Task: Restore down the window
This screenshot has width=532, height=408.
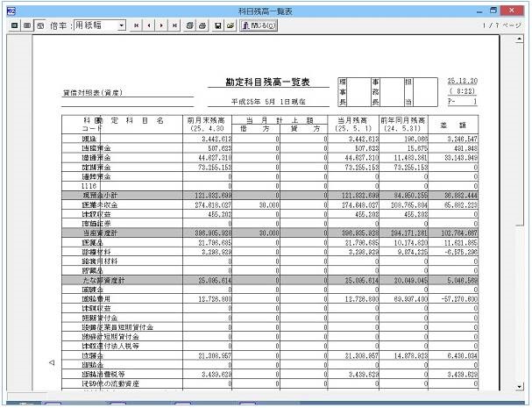Action: point(493,11)
